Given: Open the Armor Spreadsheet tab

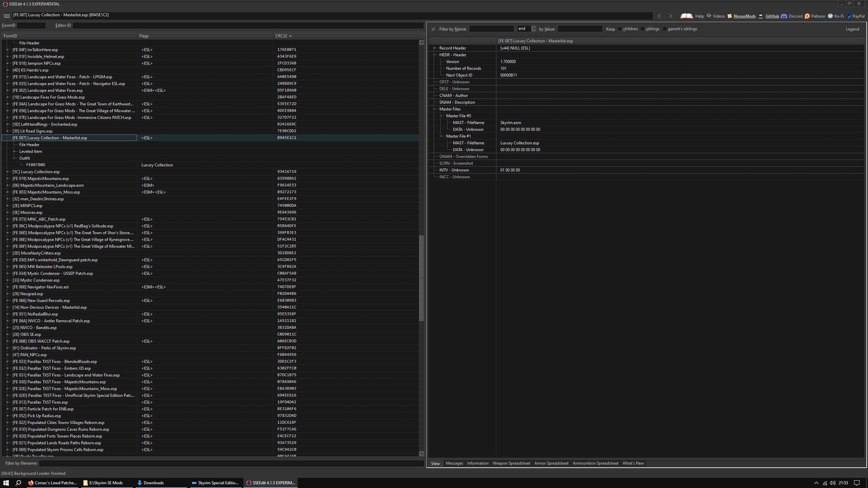Looking at the screenshot, I should pos(551,463).
